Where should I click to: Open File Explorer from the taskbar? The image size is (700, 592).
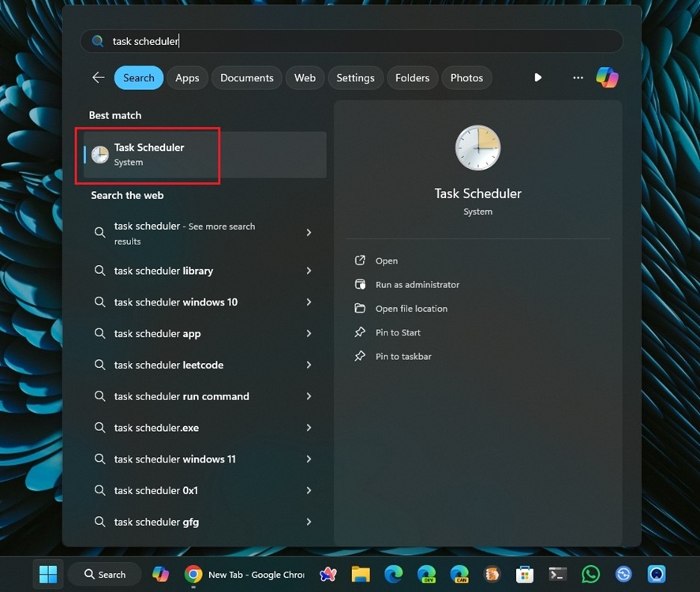coord(361,574)
